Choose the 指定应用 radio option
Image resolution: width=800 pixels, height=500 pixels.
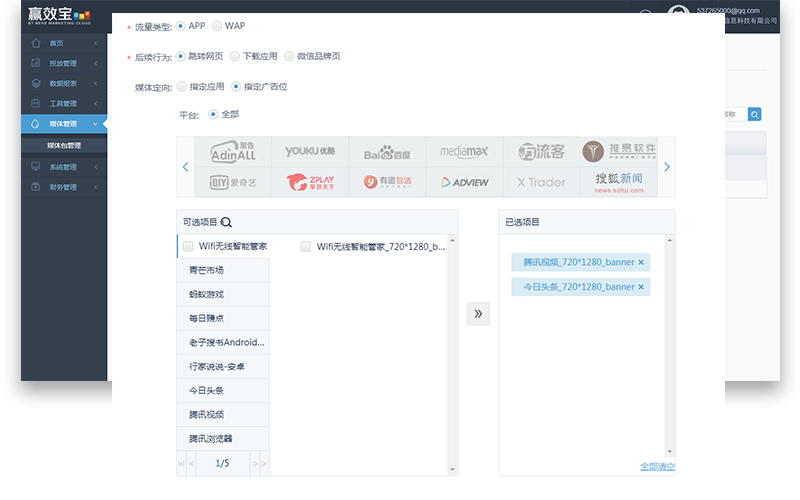(x=181, y=87)
